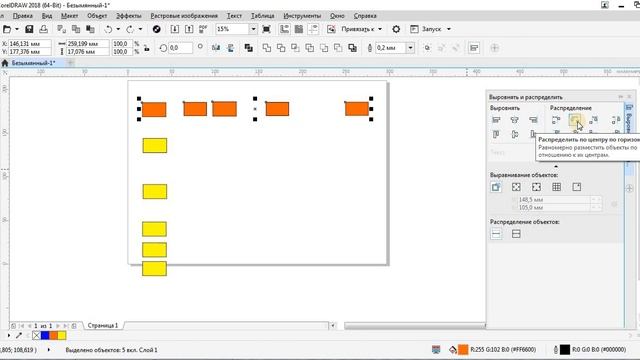Screen dimensions: 640x360
Task: Toggle Align to specified point option
Action: pyautogui.click(x=577, y=187)
